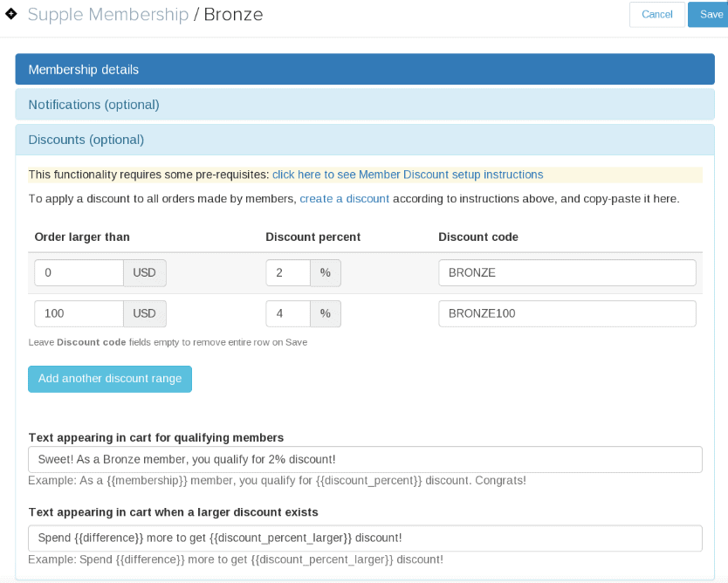Click the USD addon in the 0 row
The width and height of the screenshot is (728, 583).
pos(145,273)
